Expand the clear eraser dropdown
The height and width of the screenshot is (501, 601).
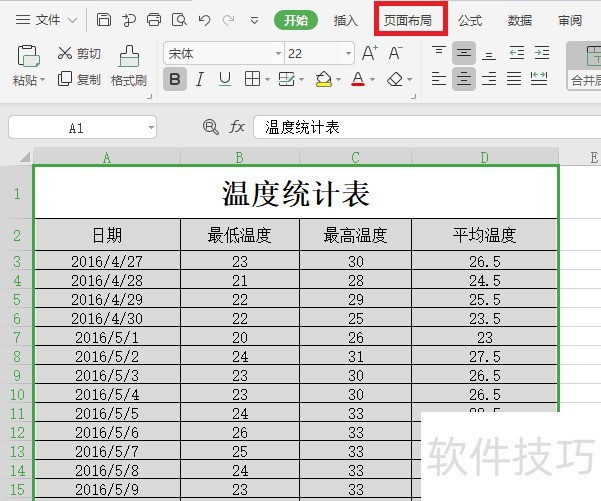point(409,80)
